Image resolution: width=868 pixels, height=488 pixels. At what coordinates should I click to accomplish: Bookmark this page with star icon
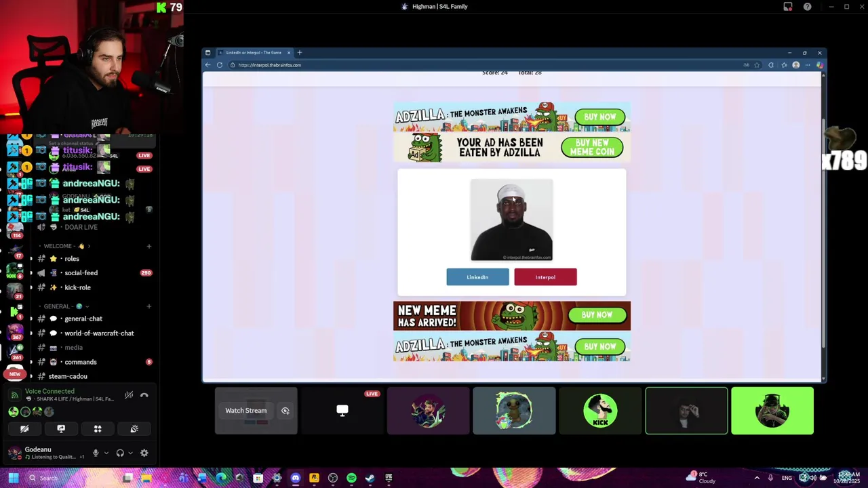[757, 65]
